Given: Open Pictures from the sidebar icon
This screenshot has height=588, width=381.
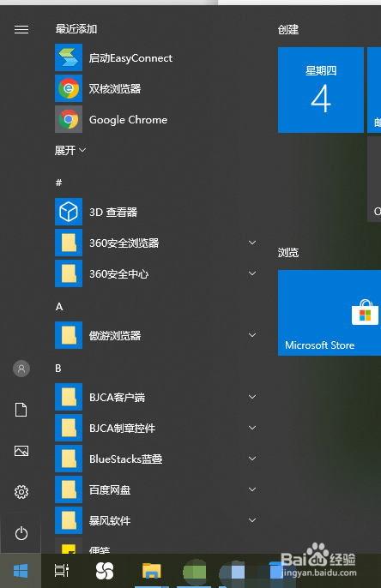Looking at the screenshot, I should tap(21, 451).
